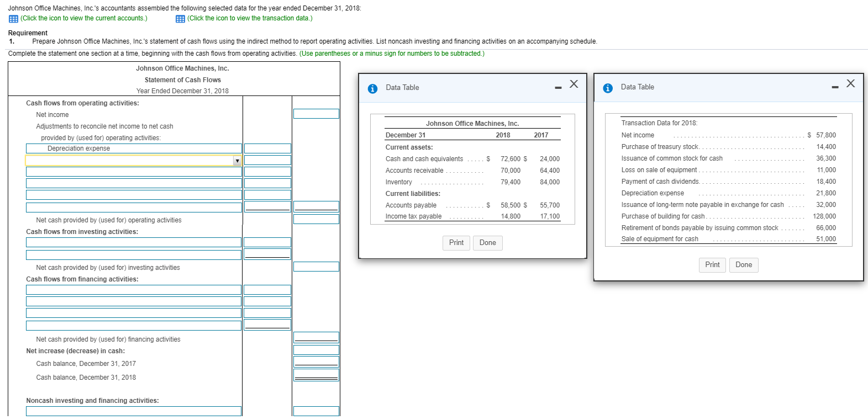Image resolution: width=868 pixels, height=420 pixels.
Task: Click 'view the transaction data' link
Action: [250, 18]
